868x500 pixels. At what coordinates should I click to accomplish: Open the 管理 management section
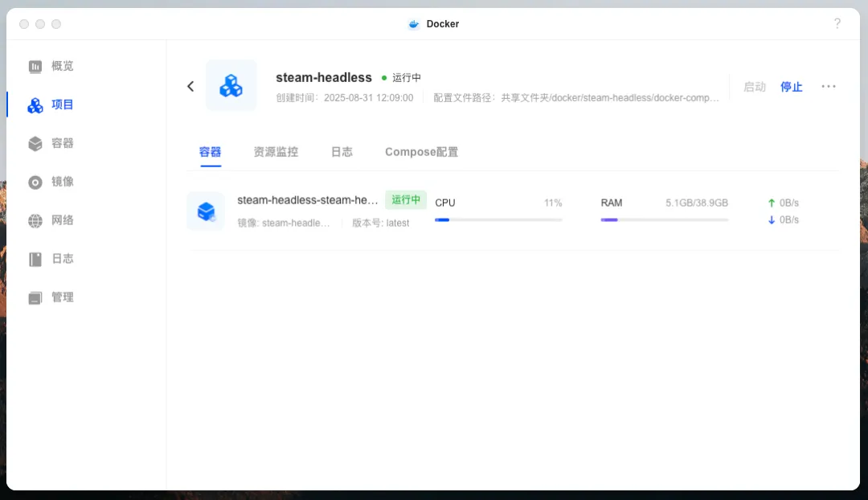click(50, 297)
